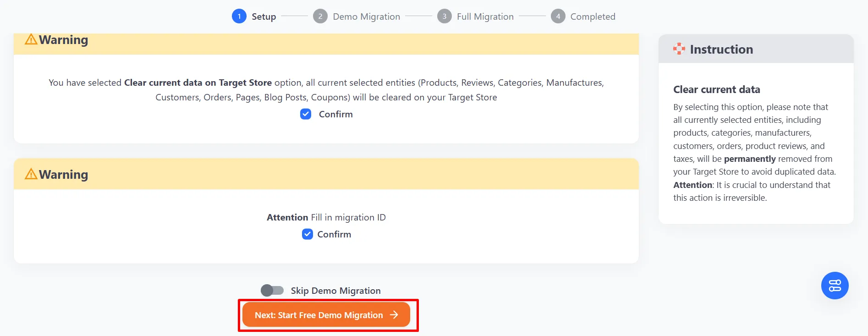The width and height of the screenshot is (868, 336).
Task: Click the first Warning triangle icon
Action: point(31,39)
